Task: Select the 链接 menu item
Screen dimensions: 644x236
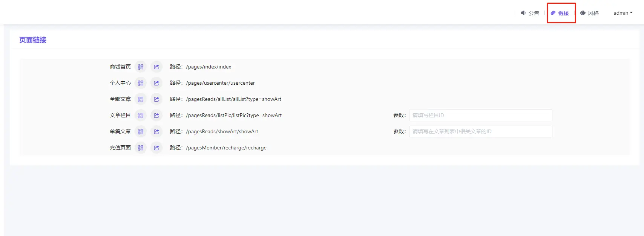Action: coord(560,13)
